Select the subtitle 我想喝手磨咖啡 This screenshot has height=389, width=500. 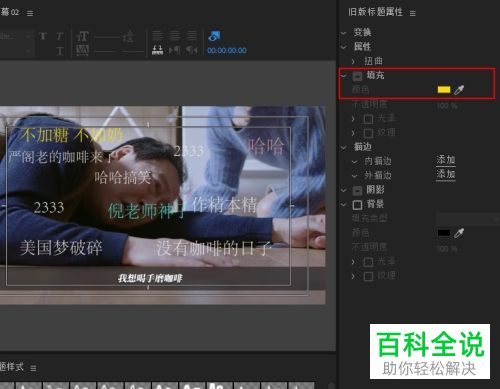(150, 278)
